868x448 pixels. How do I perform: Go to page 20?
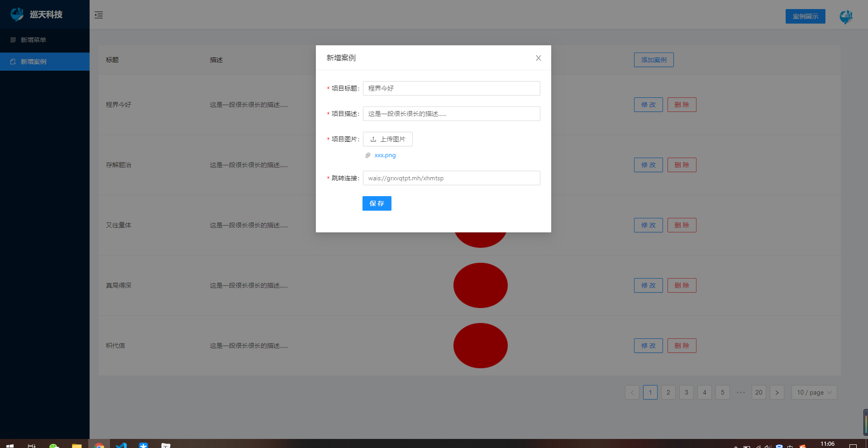(759, 392)
